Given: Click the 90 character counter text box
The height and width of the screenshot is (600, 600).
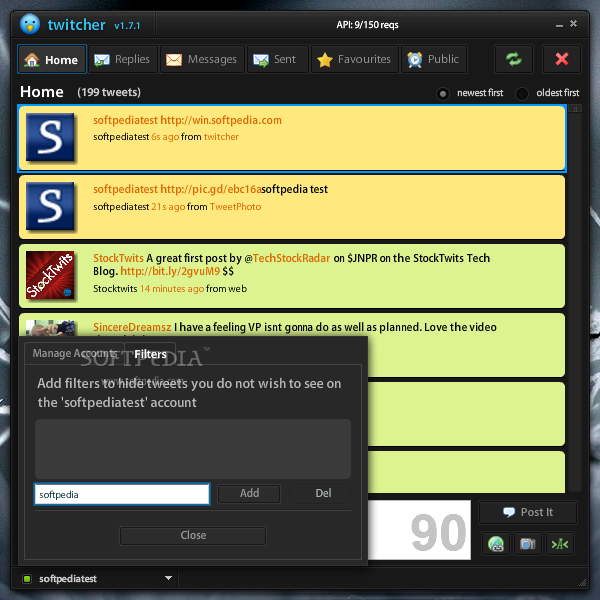Looking at the screenshot, I should [x=419, y=530].
